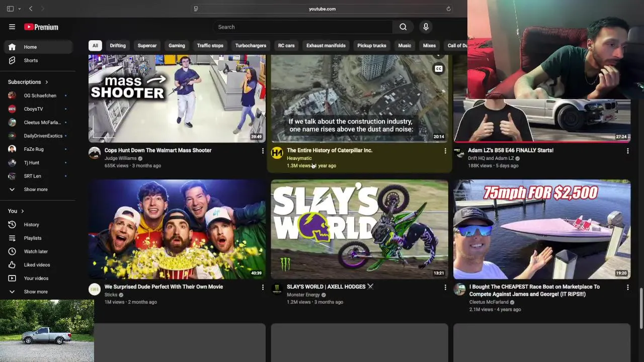Go back in Safari toolbar
The image size is (644, 362).
[x=31, y=9]
